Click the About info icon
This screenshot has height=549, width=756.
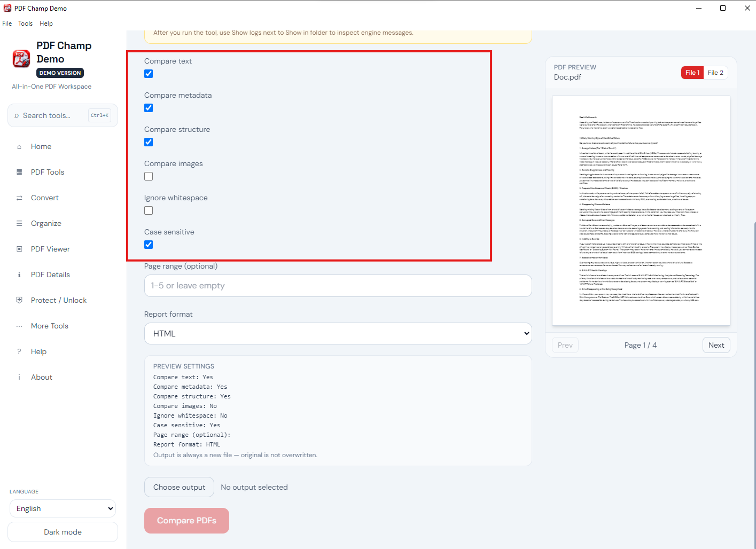pyautogui.click(x=19, y=378)
